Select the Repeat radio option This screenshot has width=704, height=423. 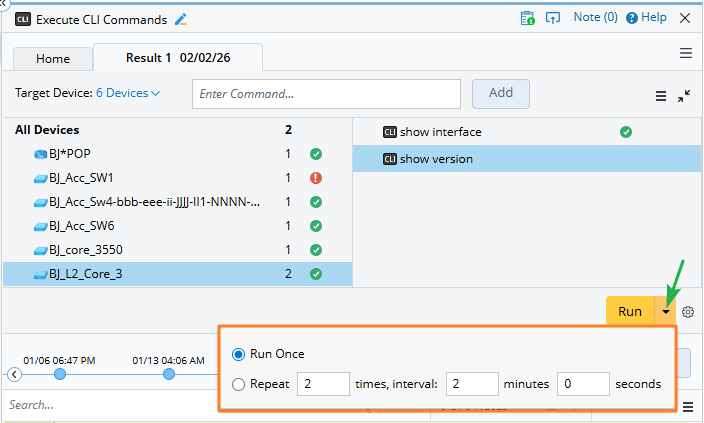[x=238, y=384]
